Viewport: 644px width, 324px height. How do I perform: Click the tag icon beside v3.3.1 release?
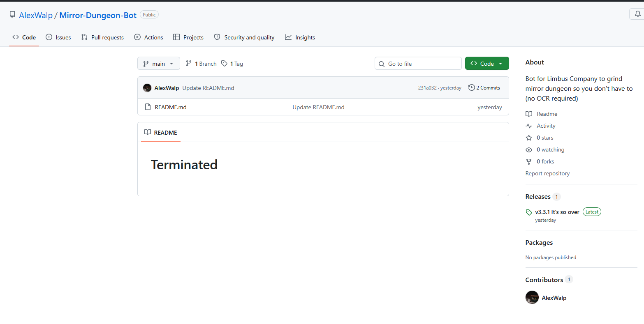(x=529, y=212)
